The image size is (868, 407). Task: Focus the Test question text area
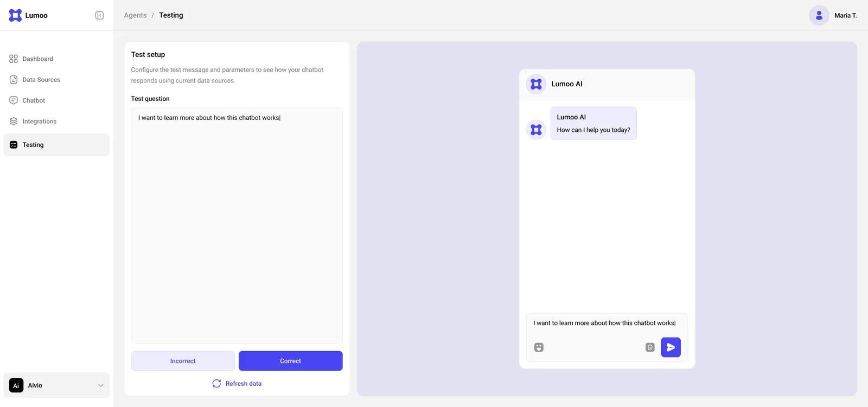pyautogui.click(x=237, y=225)
